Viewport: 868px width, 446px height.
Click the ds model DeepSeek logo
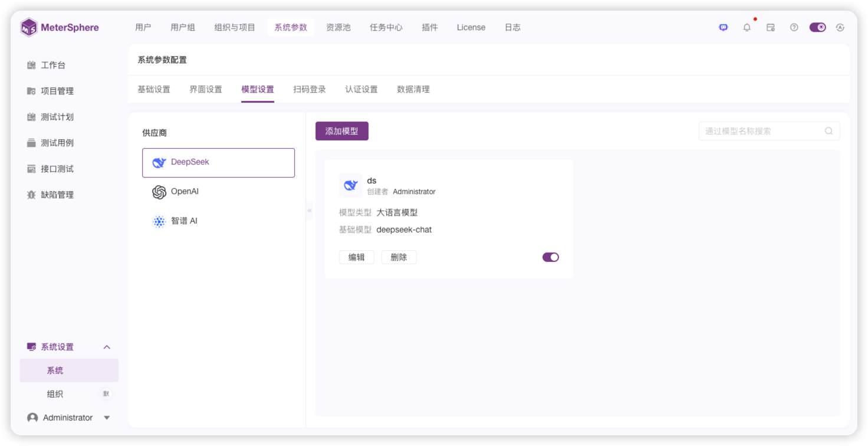351,185
